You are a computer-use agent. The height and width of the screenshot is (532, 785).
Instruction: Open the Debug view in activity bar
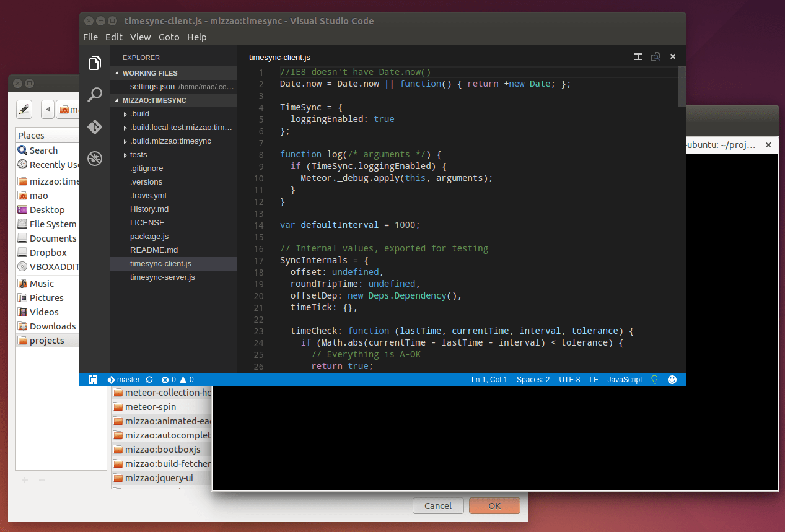[x=95, y=159]
